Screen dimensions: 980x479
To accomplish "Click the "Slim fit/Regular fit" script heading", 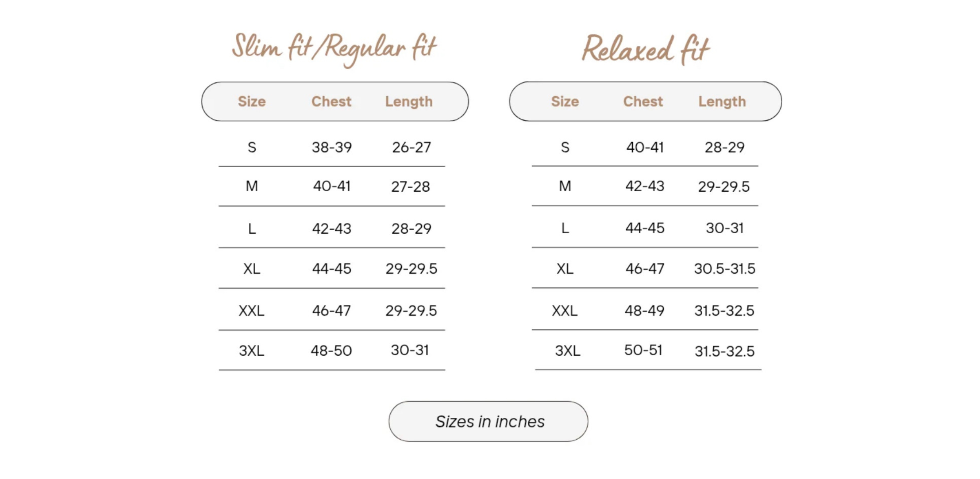I will 334,49.
